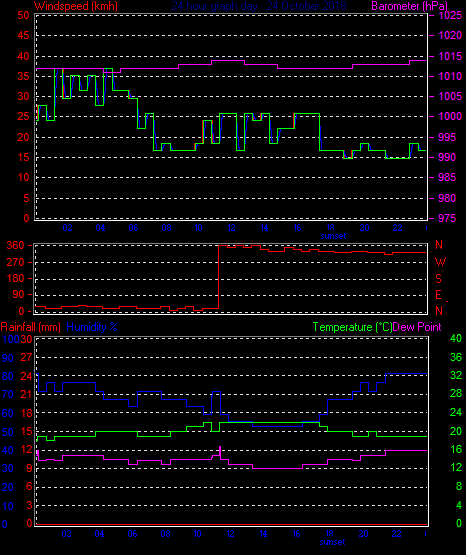Viewport: 466px width, 555px height.
Task: Click the 22 hour tick on bottom graph
Action: (397, 534)
